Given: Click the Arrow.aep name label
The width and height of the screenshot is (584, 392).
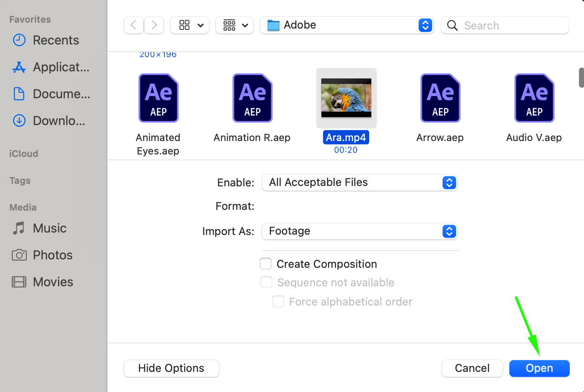Looking at the screenshot, I should click(x=440, y=138).
